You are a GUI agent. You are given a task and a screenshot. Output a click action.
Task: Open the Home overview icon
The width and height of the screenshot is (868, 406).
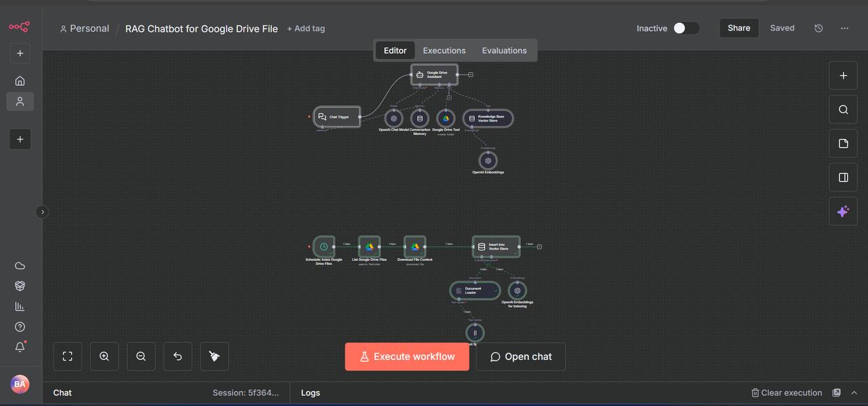point(20,81)
